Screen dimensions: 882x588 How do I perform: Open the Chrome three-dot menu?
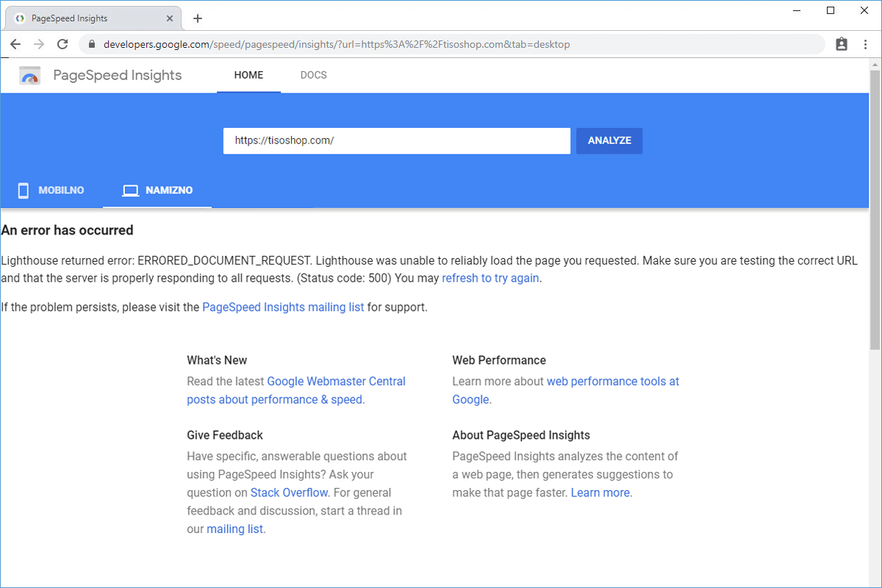click(x=865, y=44)
